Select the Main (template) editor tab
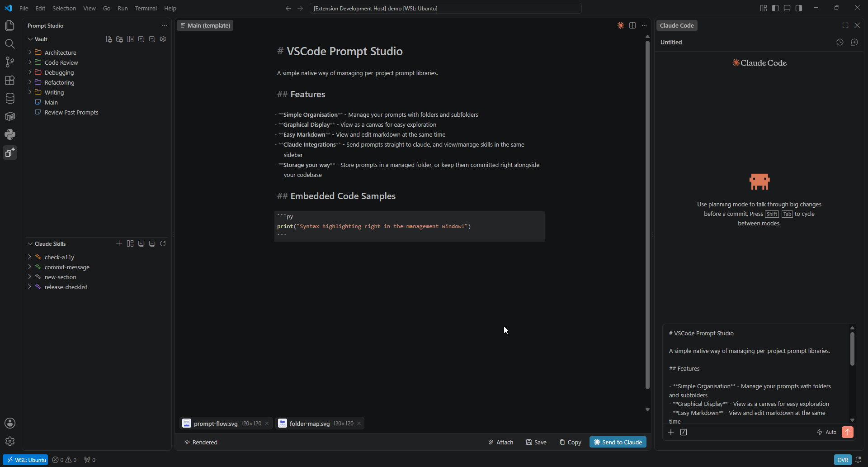The image size is (868, 467). click(205, 25)
